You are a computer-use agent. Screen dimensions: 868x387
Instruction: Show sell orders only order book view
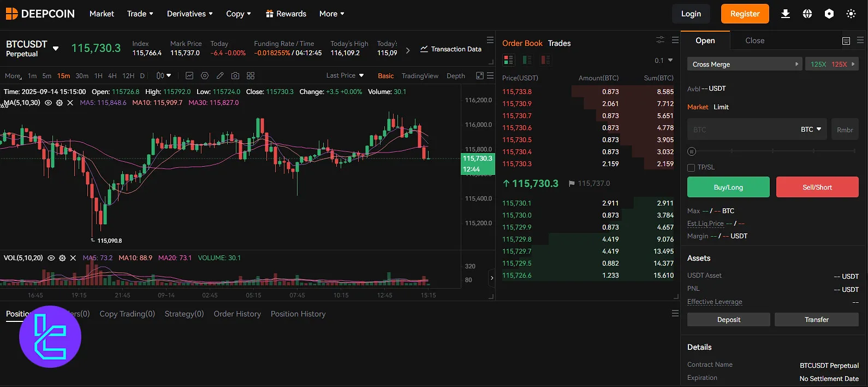pyautogui.click(x=545, y=60)
